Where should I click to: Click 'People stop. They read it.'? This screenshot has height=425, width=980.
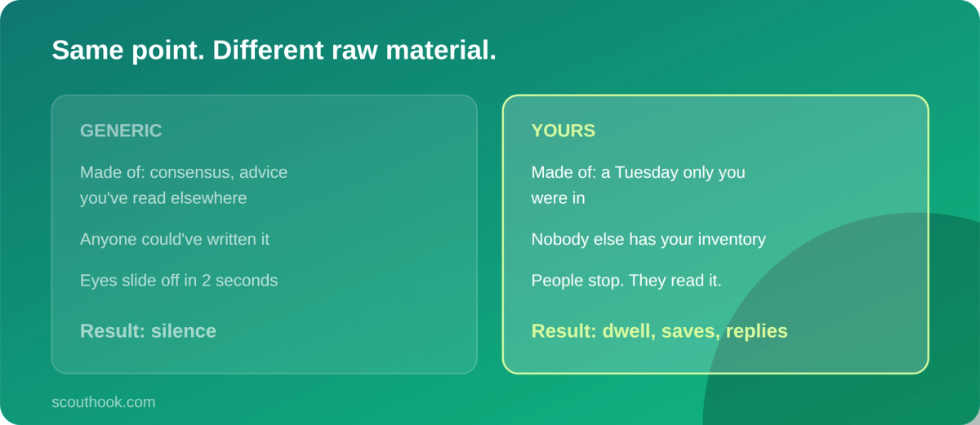coord(626,281)
